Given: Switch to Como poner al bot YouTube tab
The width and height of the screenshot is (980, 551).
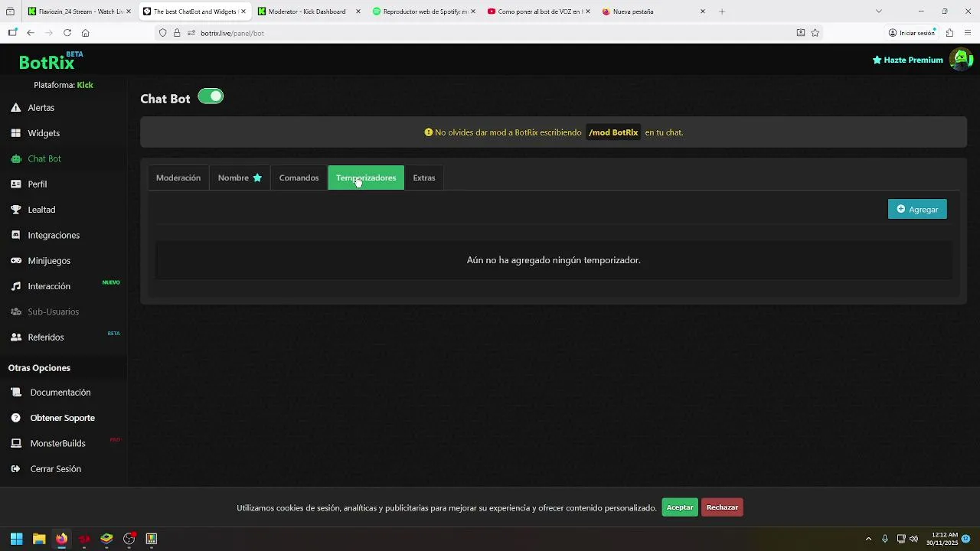Looking at the screenshot, I should 538,11.
